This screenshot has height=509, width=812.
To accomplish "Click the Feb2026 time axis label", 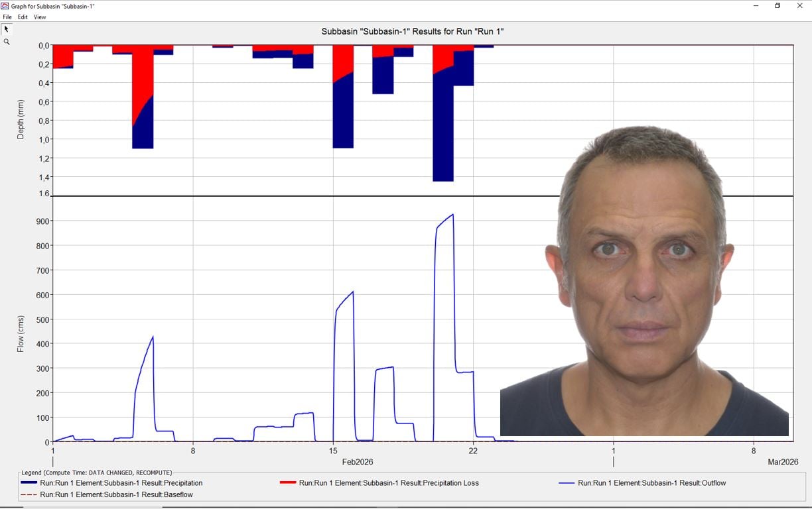I will [x=358, y=462].
